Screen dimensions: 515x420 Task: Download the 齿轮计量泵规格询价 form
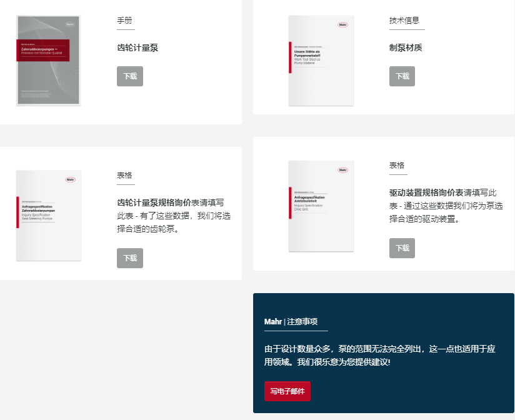[x=130, y=258]
